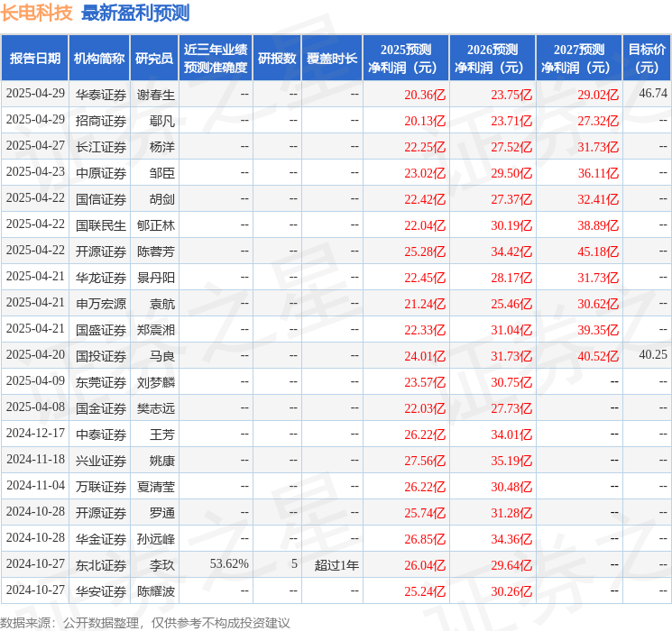
Task: Select the 华泰证券 institution cell
Action: pyautogui.click(x=101, y=95)
